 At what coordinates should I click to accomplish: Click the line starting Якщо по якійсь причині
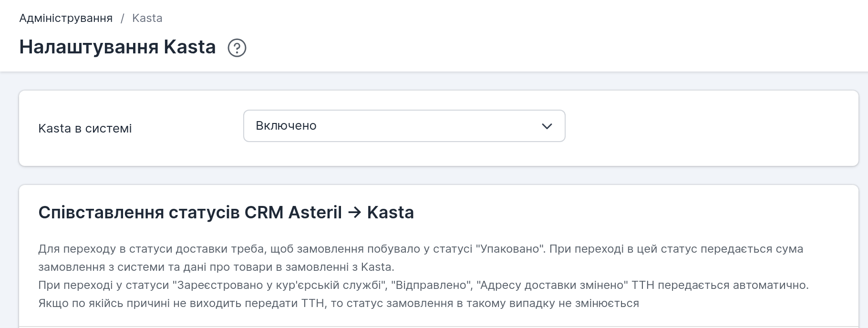pyautogui.click(x=339, y=303)
